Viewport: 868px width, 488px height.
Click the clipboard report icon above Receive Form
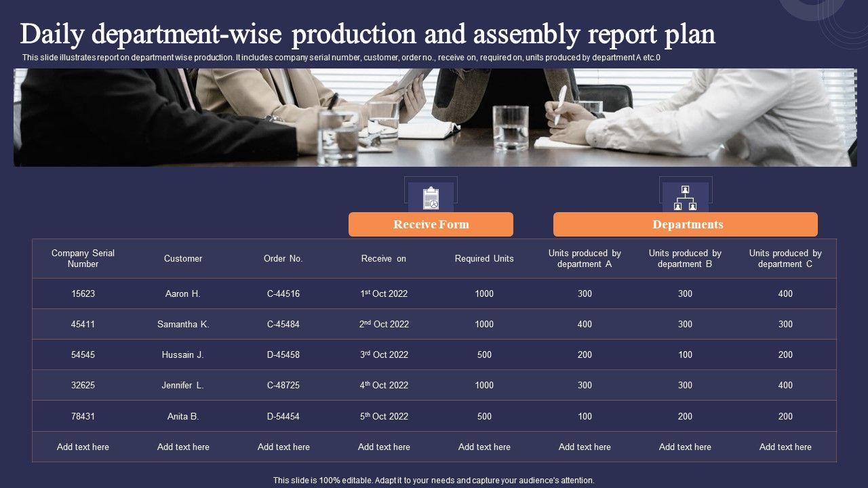click(431, 198)
